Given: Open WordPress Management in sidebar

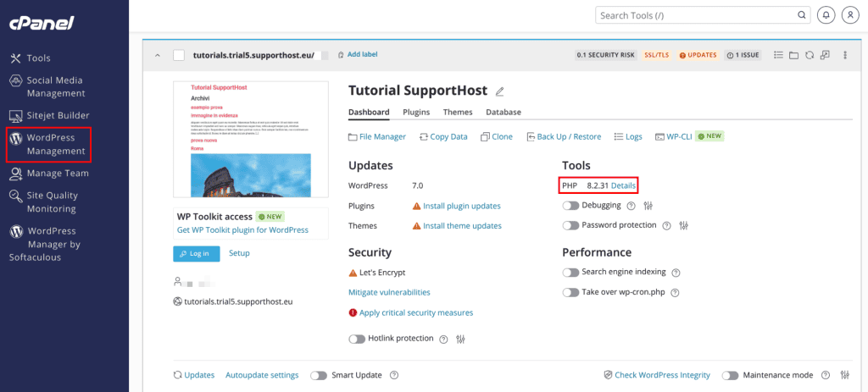Looking at the screenshot, I should (x=47, y=144).
